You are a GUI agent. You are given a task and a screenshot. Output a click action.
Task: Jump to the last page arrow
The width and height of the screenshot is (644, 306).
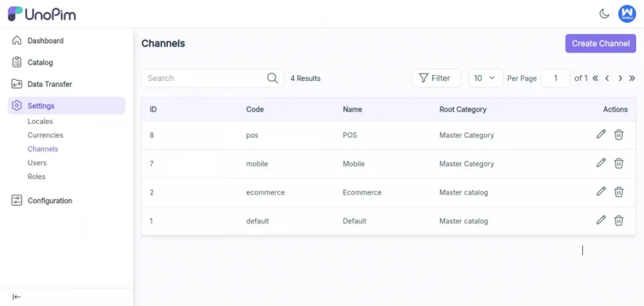click(632, 78)
